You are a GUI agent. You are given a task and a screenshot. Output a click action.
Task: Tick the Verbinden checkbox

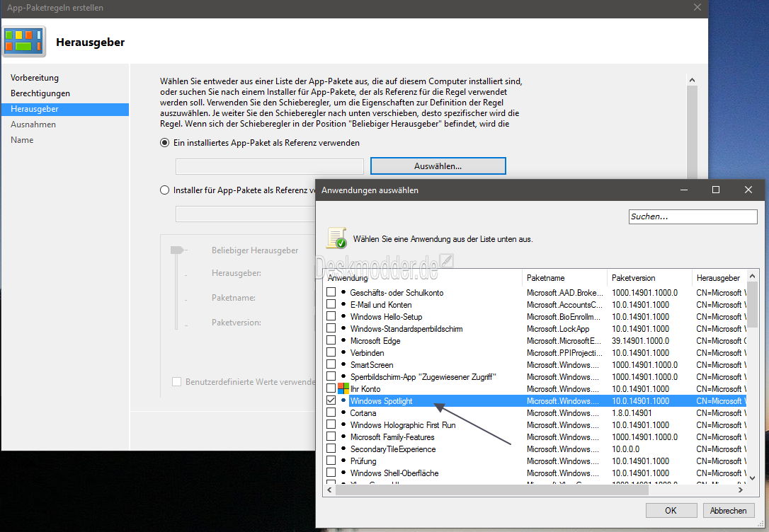pyautogui.click(x=331, y=352)
